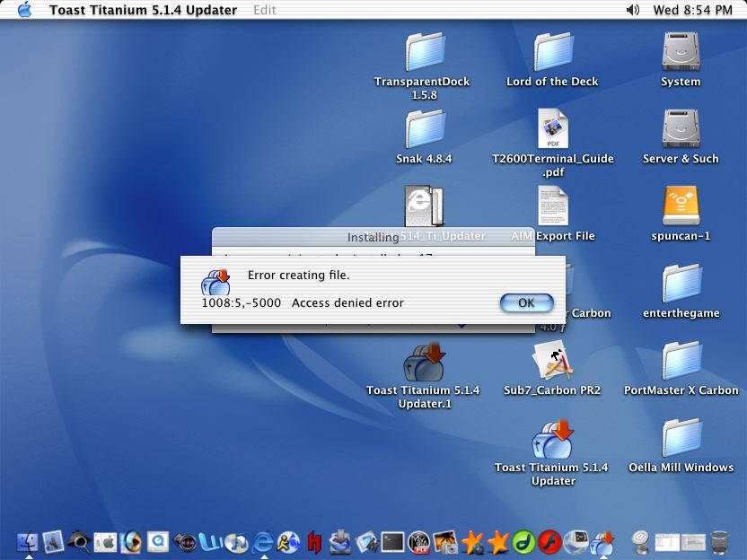Open iTunes from the Dock
Screen dimensions: 747x560
[x=236, y=542]
